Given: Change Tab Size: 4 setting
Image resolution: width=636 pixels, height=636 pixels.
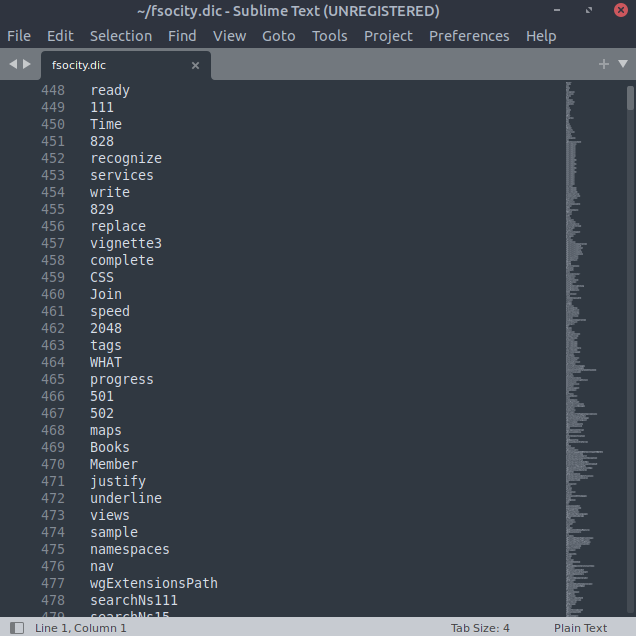Looking at the screenshot, I should [480, 628].
